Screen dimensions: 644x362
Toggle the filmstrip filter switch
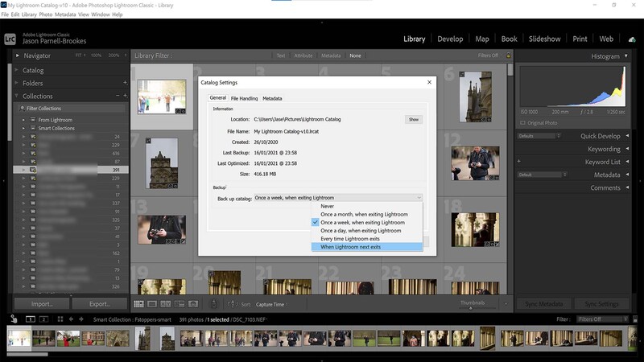635,319
